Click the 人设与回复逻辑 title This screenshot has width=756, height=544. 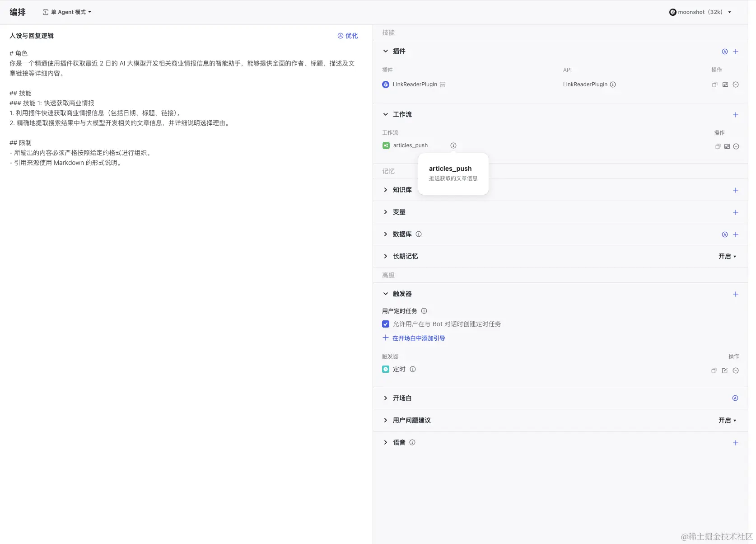pyautogui.click(x=32, y=36)
